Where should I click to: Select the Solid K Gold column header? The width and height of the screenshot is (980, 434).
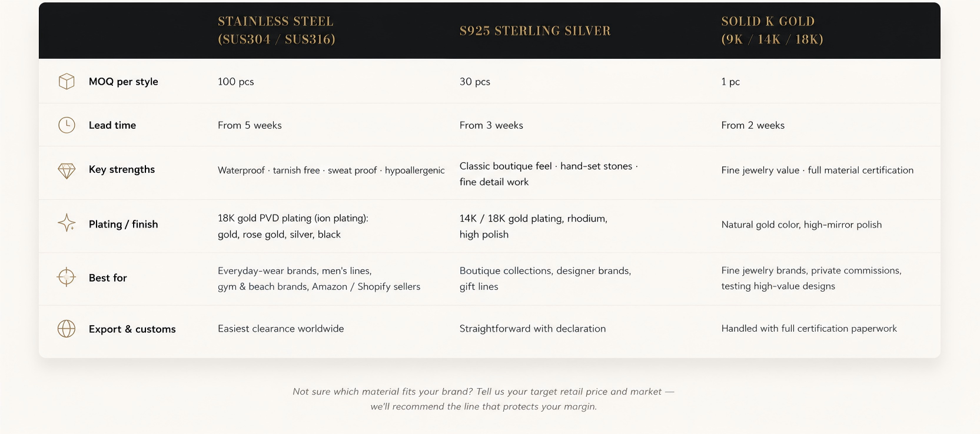[x=772, y=30]
